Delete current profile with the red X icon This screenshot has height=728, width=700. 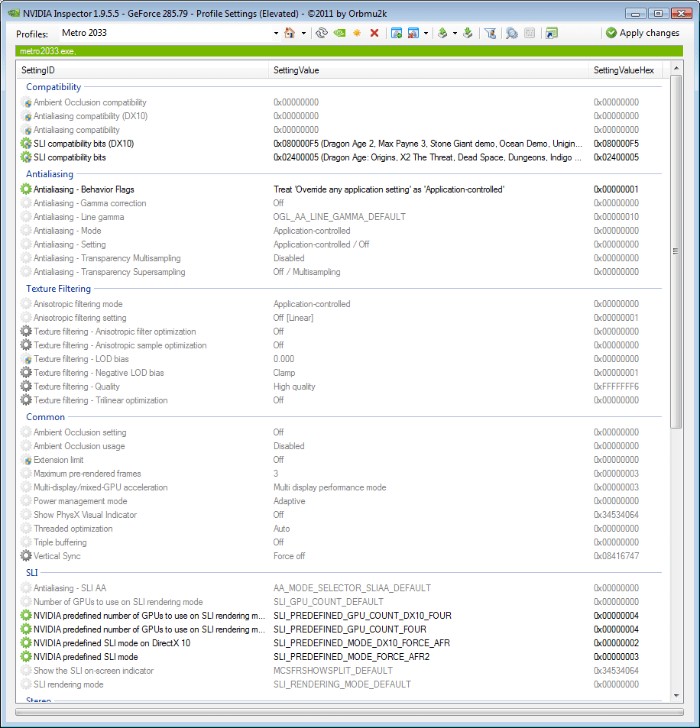pyautogui.click(x=374, y=33)
